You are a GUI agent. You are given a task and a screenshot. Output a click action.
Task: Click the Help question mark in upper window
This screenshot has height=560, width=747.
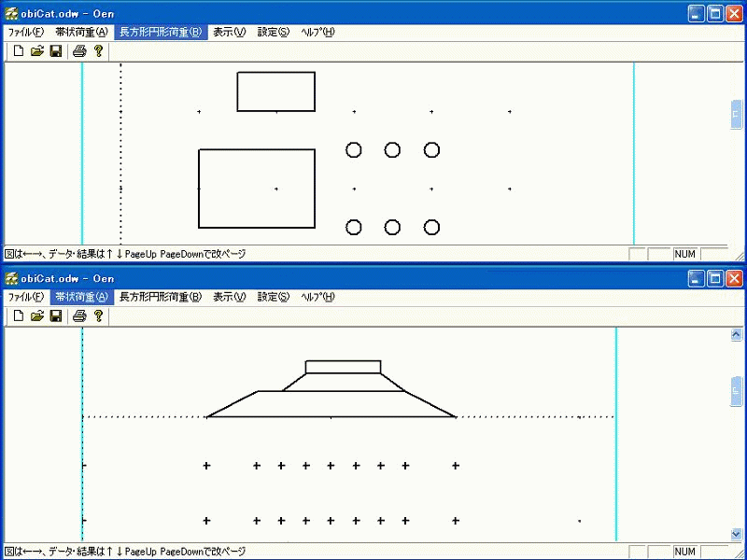(98, 51)
